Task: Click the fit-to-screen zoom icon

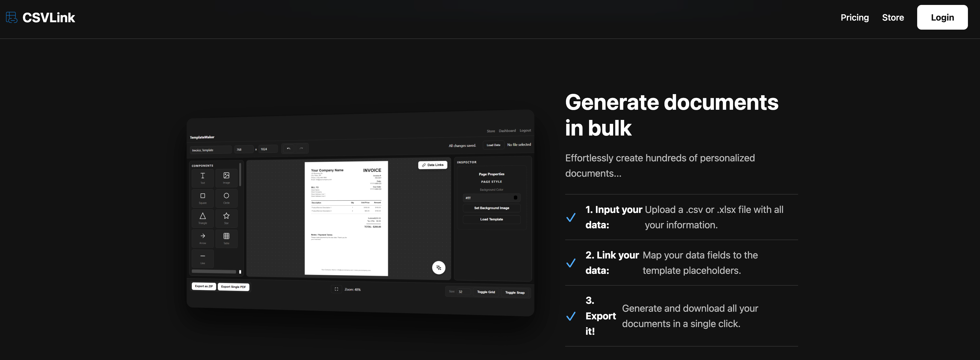Action: pyautogui.click(x=336, y=289)
